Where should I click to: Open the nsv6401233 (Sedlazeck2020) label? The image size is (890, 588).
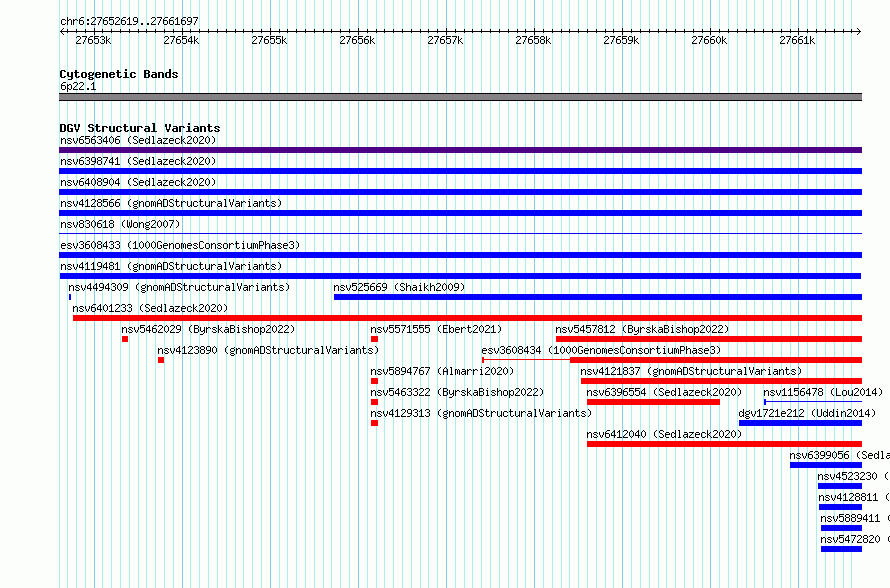click(x=150, y=308)
